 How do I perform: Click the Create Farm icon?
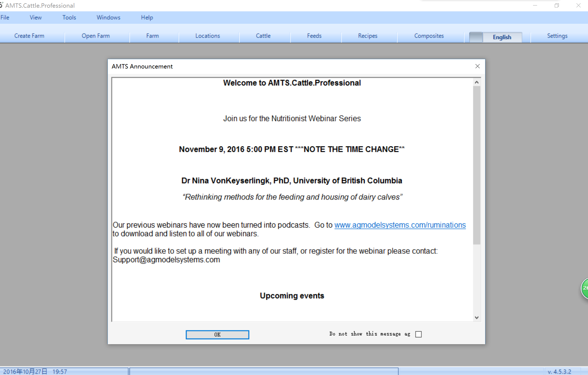[x=29, y=35]
